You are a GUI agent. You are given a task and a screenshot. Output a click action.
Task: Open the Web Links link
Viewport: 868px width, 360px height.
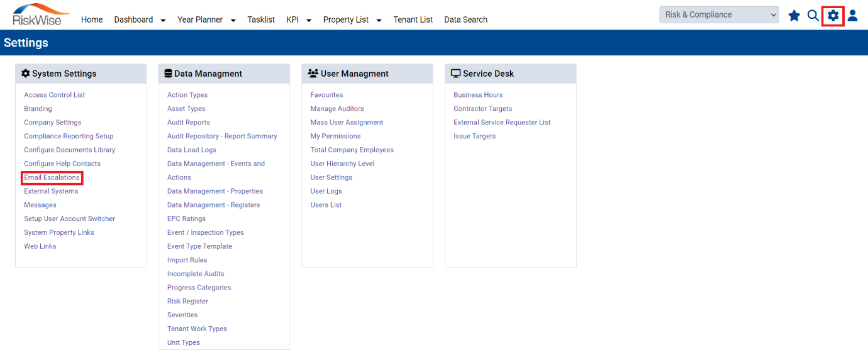40,247
